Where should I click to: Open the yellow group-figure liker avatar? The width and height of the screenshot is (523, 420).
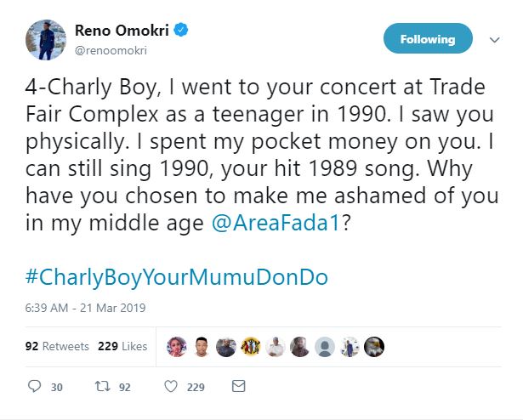click(x=251, y=347)
